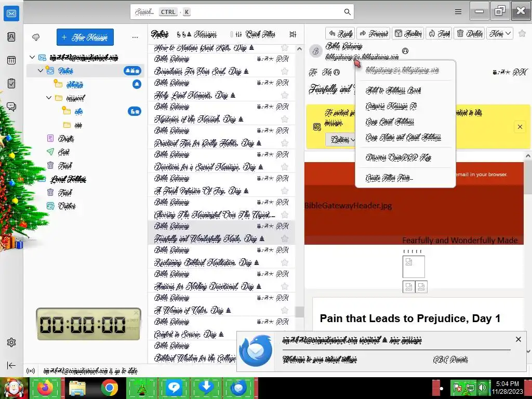Click the Forward button
The width and height of the screenshot is (532, 399).
(374, 33)
